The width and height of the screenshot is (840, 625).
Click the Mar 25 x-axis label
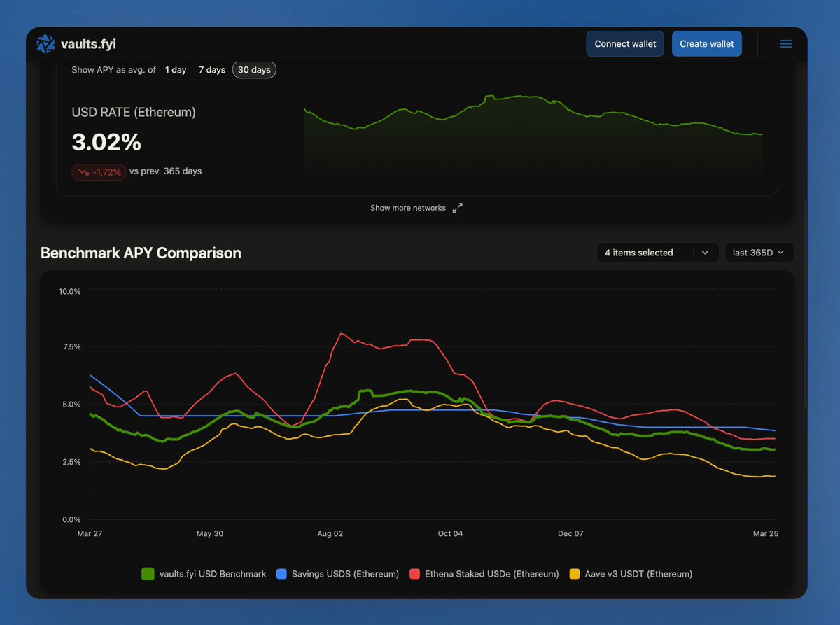pyautogui.click(x=764, y=533)
